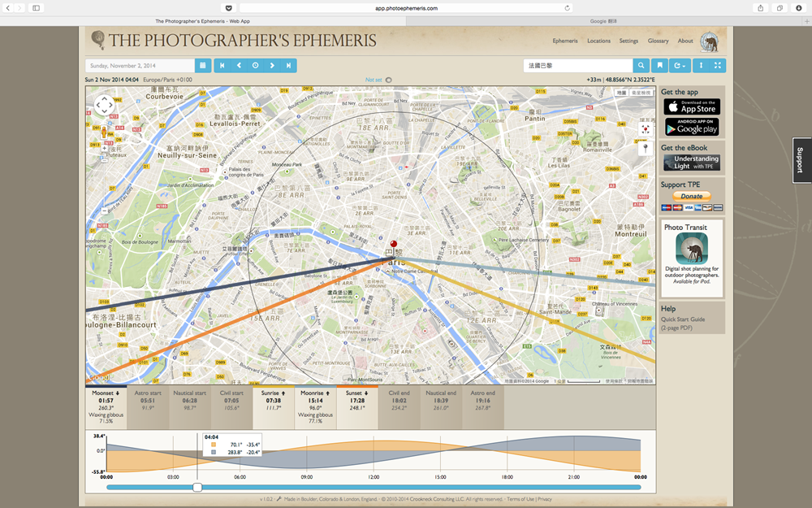Screen dimensions: 812x508
Task: Select the Street View pegman icon
Action: pos(104,132)
